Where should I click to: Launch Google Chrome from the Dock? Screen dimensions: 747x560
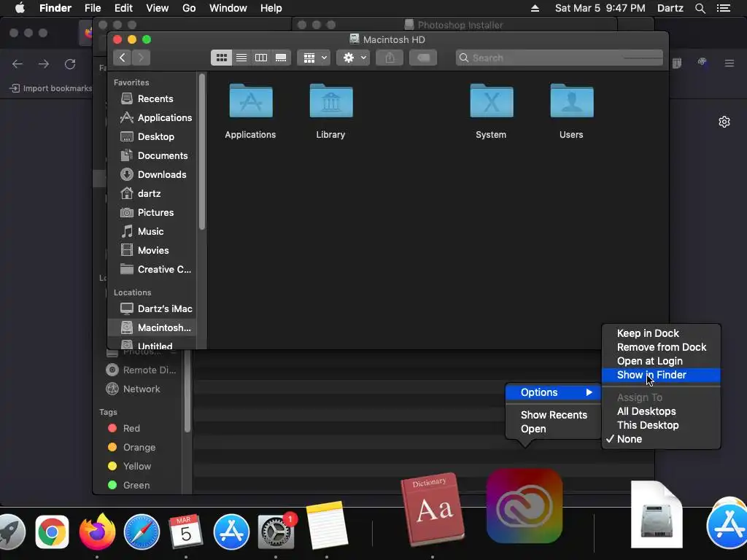coord(52,532)
